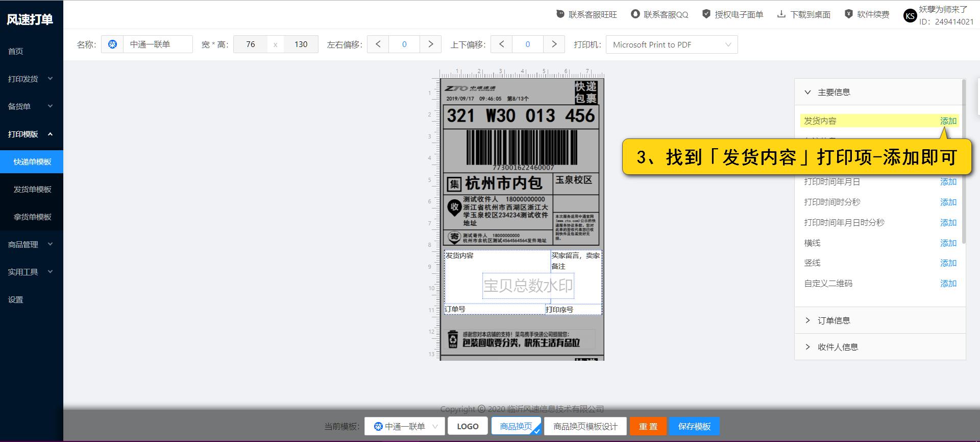Expand the 打印发货 sidebar menu
The width and height of the screenshot is (980, 442).
(32, 79)
